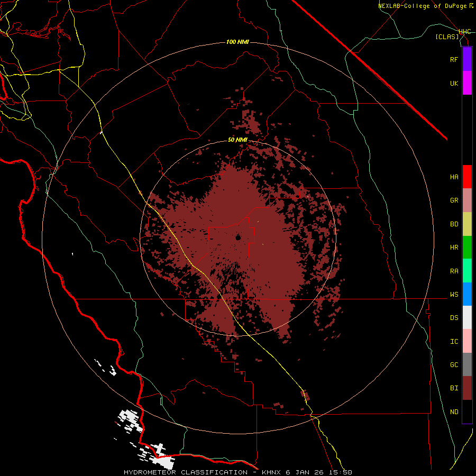This screenshot has height=476, width=476.
Task: Click the 'DS' legend label
Action: [454, 318]
